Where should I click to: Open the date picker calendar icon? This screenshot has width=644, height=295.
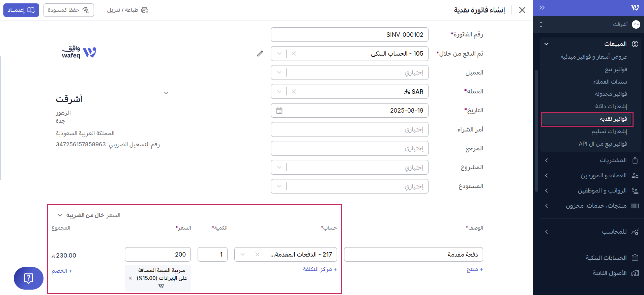tap(279, 111)
